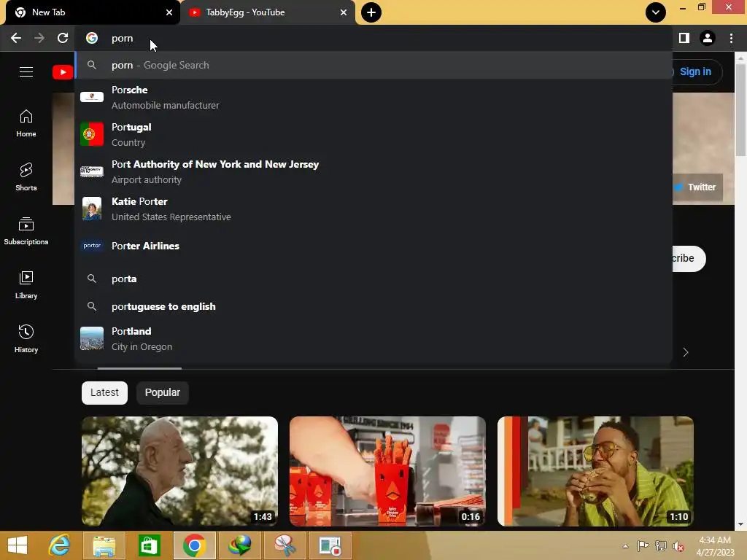Pick the 'portuguese to english' suggestion
Image resolution: width=747 pixels, height=560 pixels.
[373, 306]
